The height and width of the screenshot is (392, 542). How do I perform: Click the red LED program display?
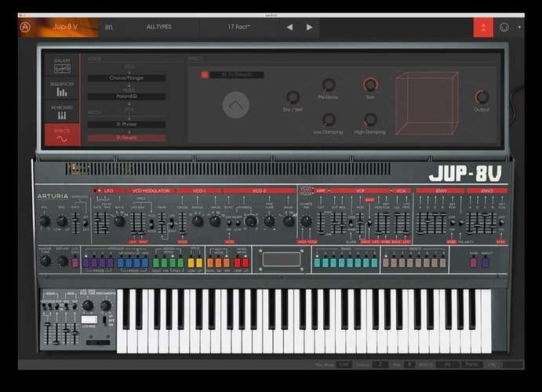282,260
